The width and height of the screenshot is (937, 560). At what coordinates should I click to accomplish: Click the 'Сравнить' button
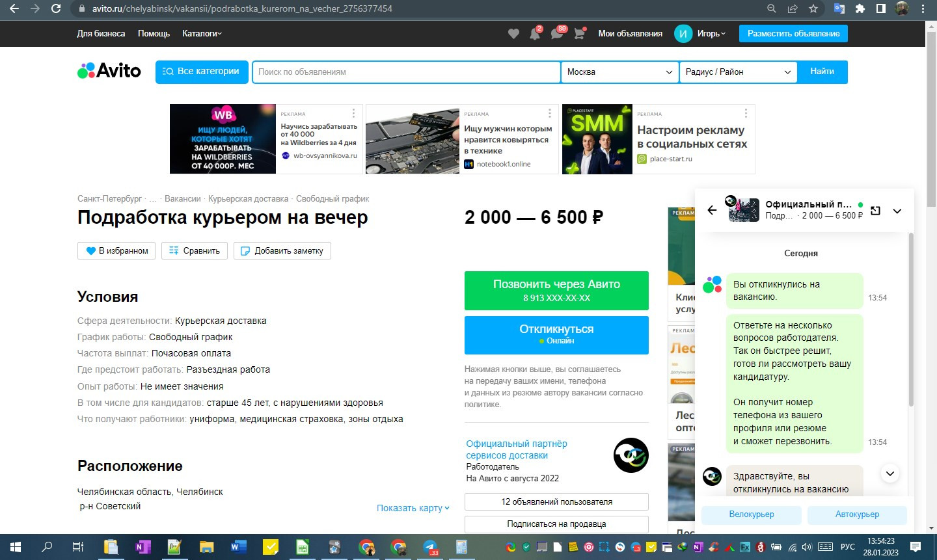195,251
